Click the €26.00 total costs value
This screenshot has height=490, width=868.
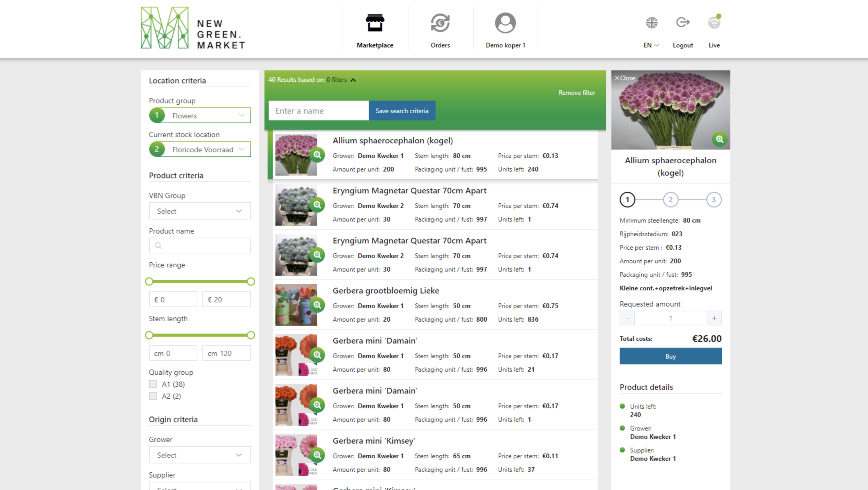click(x=707, y=339)
